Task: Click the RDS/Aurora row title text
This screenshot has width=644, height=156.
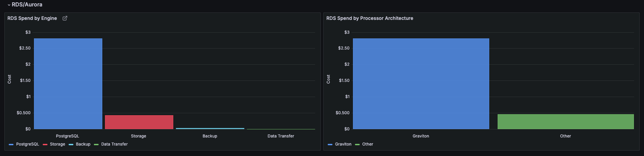Action: click(x=27, y=5)
